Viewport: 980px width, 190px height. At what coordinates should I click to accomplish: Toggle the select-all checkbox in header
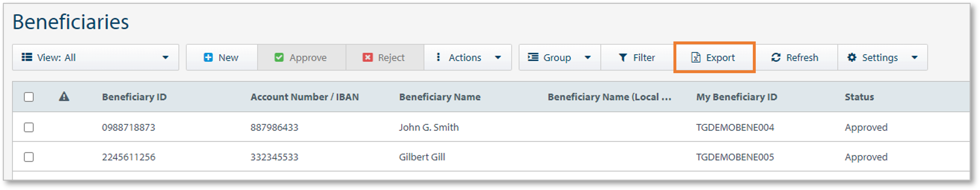29,97
